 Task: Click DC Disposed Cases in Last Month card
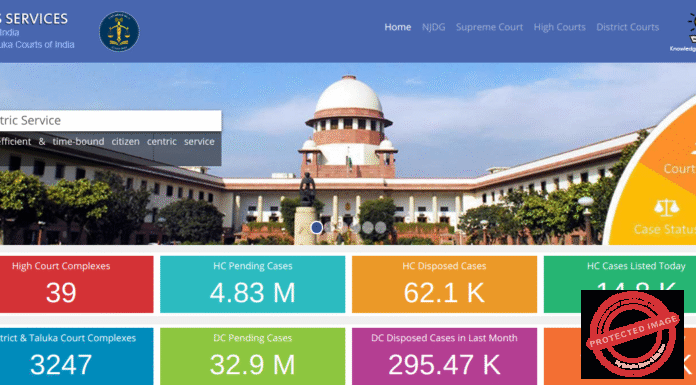pos(444,356)
